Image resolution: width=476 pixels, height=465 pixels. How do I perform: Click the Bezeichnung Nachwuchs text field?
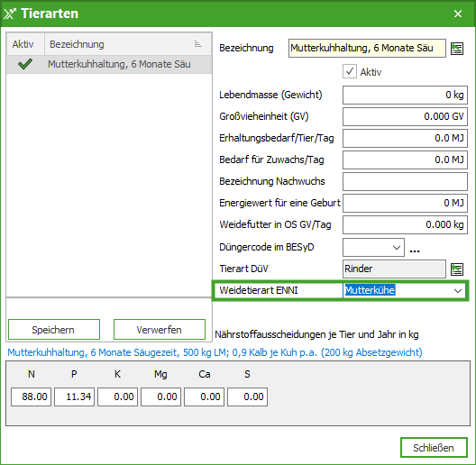pyautogui.click(x=405, y=181)
